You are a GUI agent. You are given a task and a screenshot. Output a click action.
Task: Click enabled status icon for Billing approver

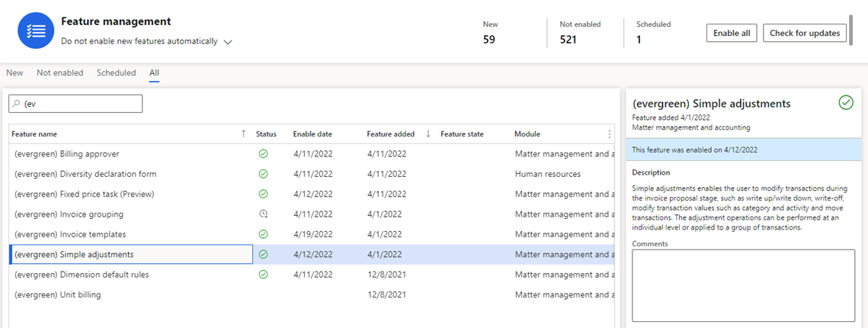(x=264, y=153)
